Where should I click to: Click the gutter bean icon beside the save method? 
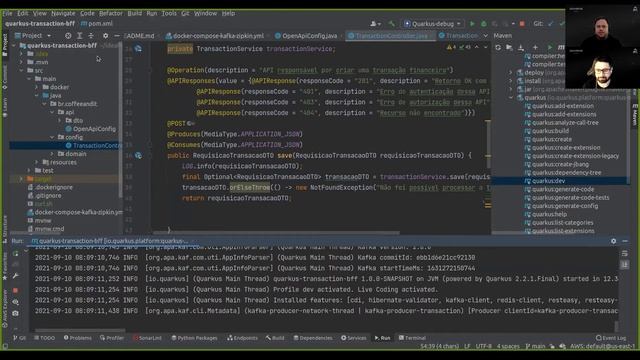click(138, 156)
